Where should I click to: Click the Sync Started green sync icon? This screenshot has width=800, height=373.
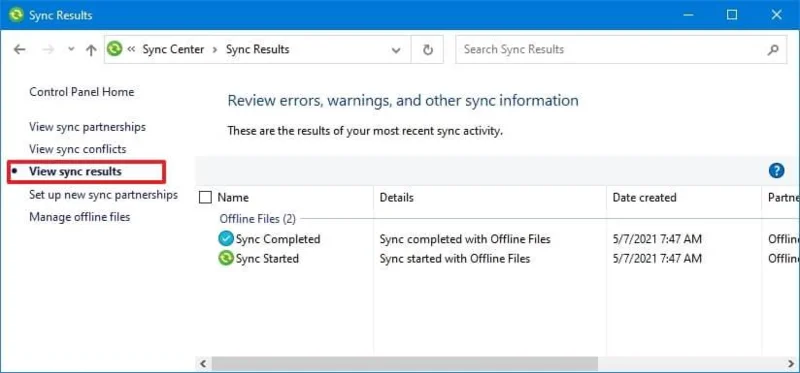click(225, 259)
